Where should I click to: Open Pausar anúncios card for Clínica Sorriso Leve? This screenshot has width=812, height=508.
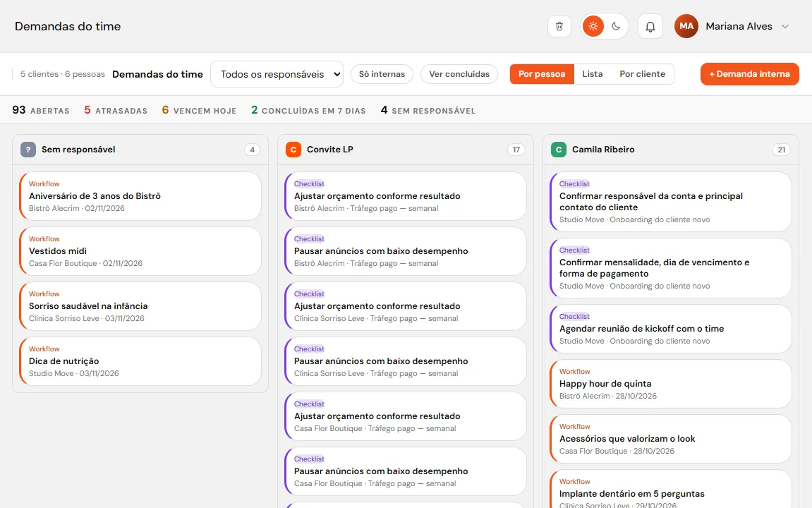tap(405, 361)
